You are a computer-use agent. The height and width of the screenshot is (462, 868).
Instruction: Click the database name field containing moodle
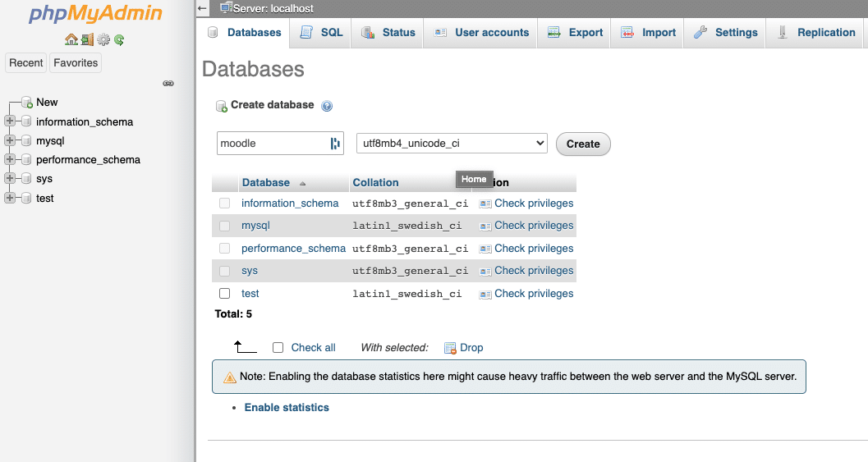tap(280, 144)
